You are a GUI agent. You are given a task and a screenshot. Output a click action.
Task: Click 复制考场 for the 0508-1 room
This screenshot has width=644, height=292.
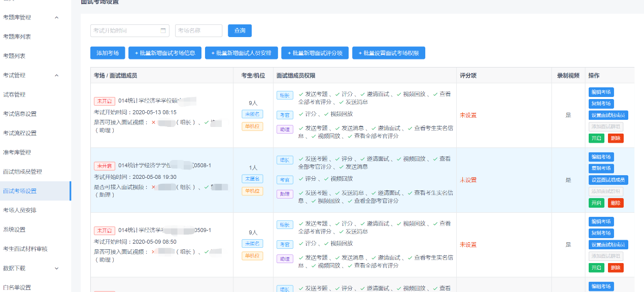(601, 168)
